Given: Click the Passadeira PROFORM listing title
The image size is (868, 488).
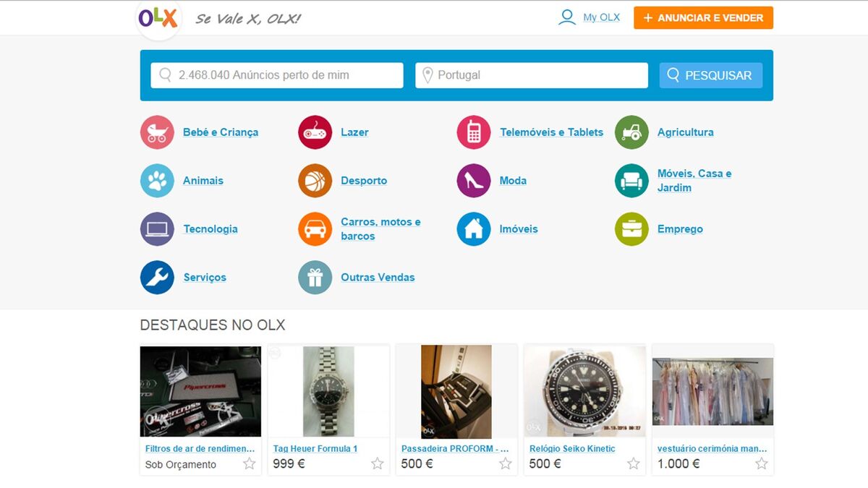Looking at the screenshot, I should pyautogui.click(x=455, y=449).
